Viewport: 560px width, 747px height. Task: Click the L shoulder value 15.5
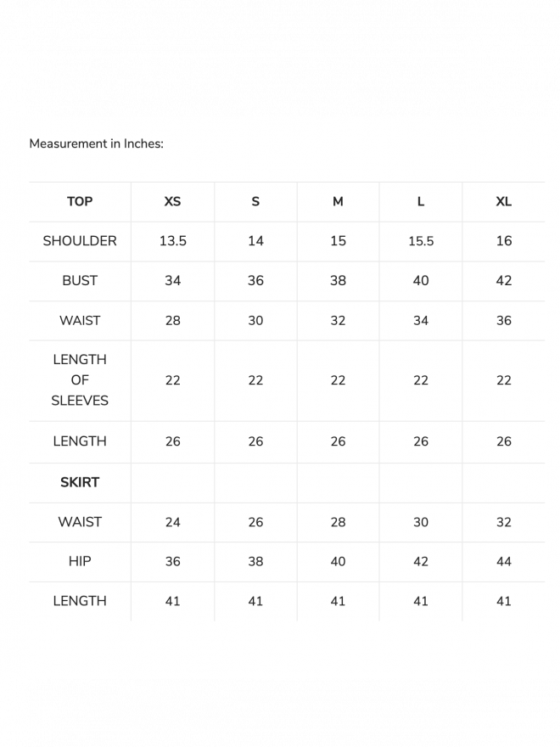[x=421, y=241]
